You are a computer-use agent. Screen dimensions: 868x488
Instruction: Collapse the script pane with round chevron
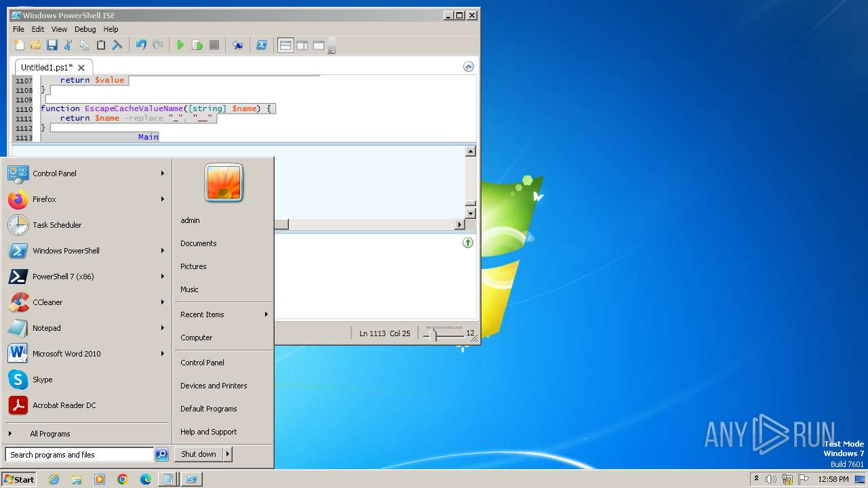pos(469,66)
